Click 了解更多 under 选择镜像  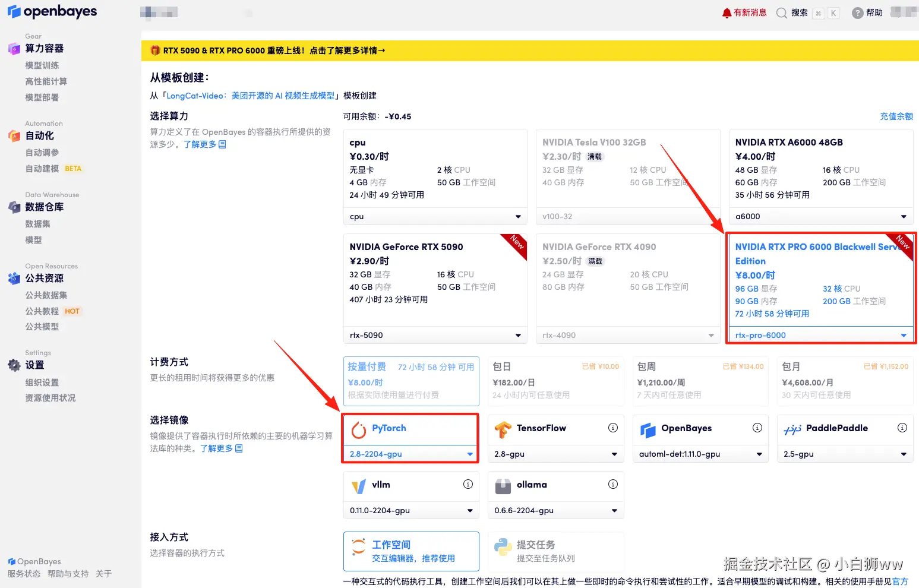(x=216, y=448)
